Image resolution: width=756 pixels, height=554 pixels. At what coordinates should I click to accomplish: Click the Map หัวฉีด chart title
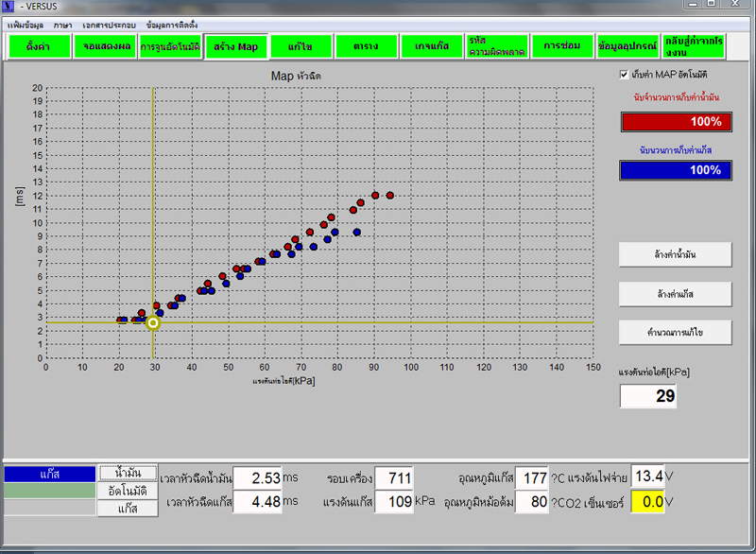pos(296,76)
